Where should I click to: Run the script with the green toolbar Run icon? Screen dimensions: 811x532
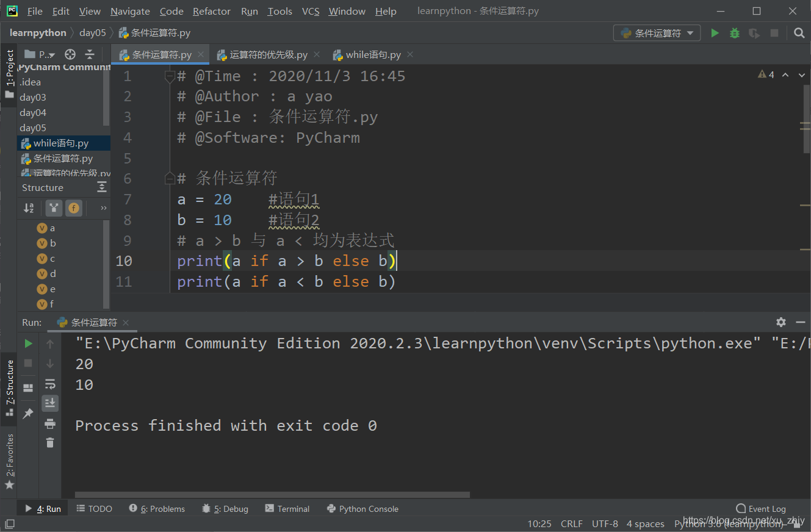[715, 33]
